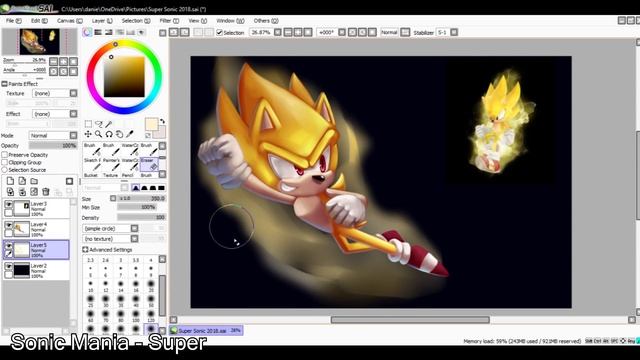Transfer down the current layer

[10, 191]
